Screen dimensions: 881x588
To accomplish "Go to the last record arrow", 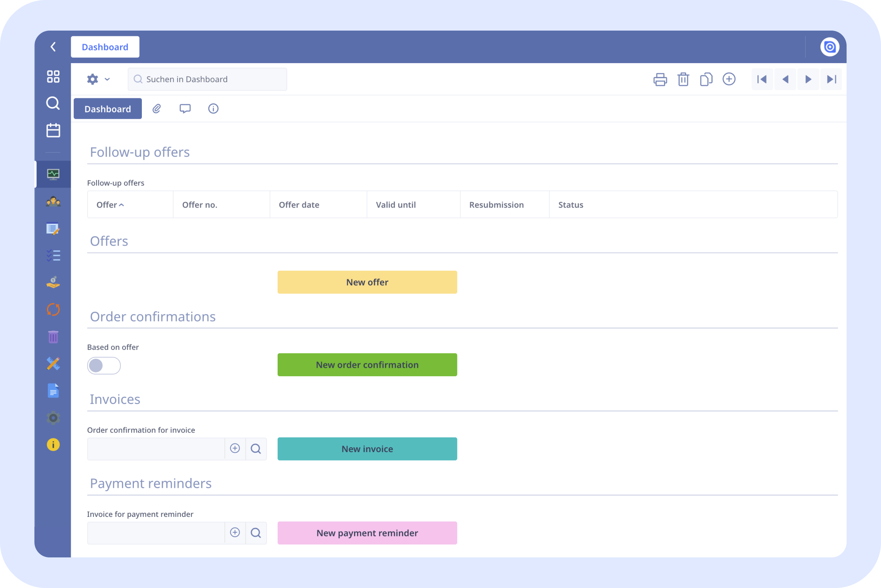I will [x=831, y=79].
